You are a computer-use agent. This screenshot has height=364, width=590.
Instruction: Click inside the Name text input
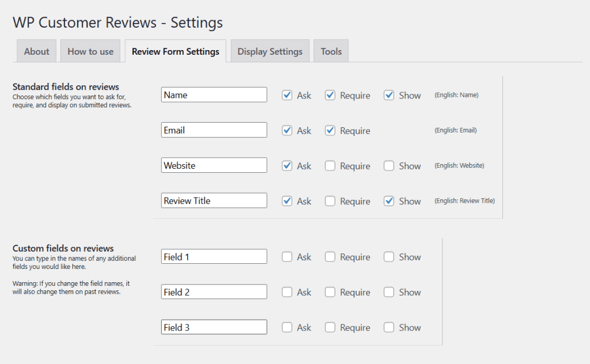click(214, 94)
